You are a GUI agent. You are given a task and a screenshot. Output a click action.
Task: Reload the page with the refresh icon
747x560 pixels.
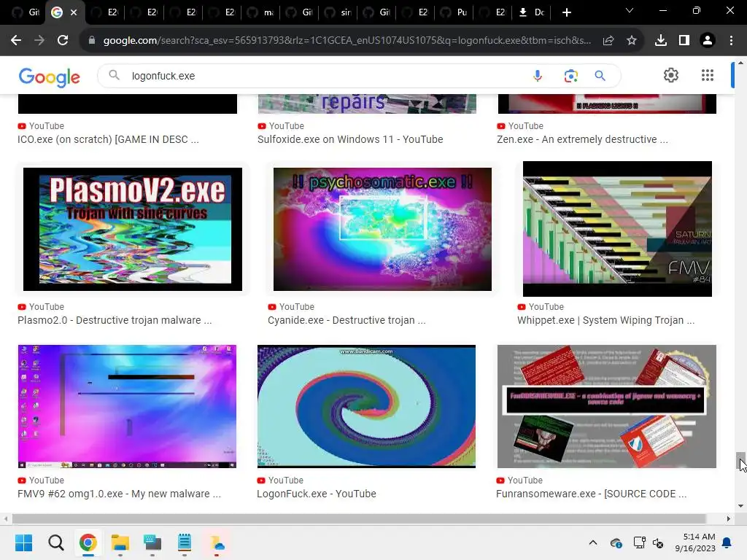[x=63, y=41]
